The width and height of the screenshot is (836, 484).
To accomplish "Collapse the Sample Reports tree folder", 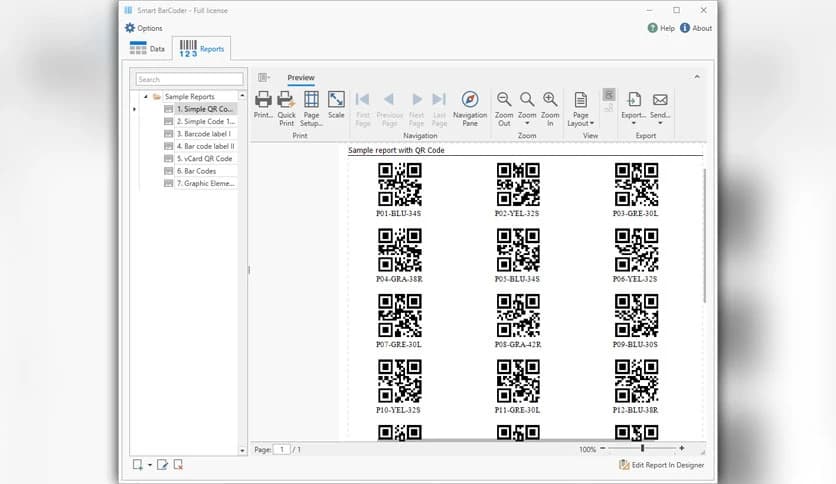I will point(146,96).
